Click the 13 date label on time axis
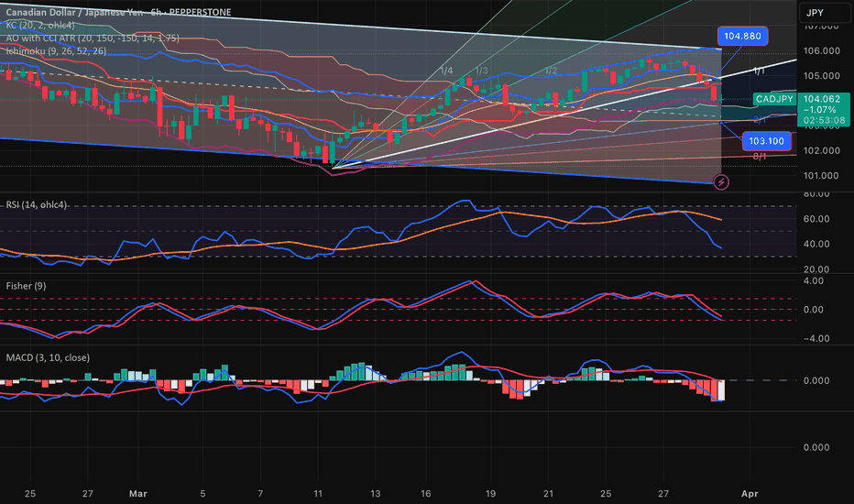 (376, 494)
